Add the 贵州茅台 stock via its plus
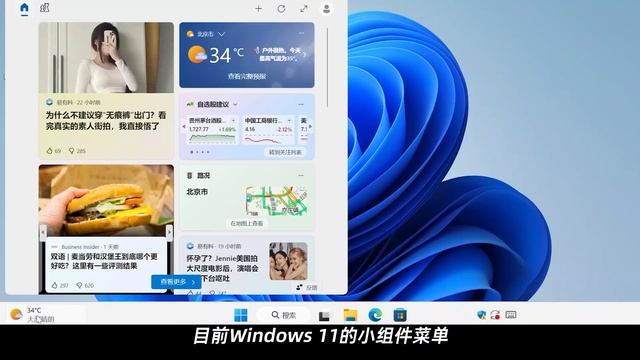The width and height of the screenshot is (640, 360). point(233,120)
